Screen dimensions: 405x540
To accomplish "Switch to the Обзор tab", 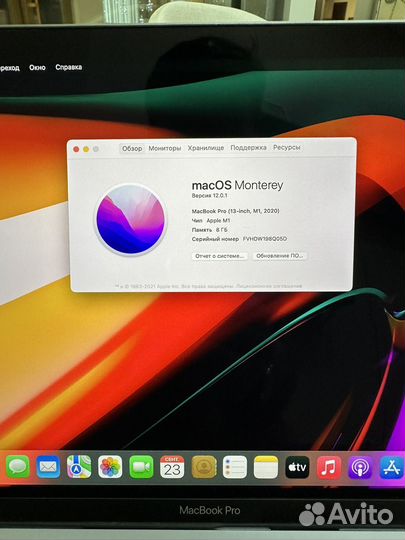I will (132, 148).
